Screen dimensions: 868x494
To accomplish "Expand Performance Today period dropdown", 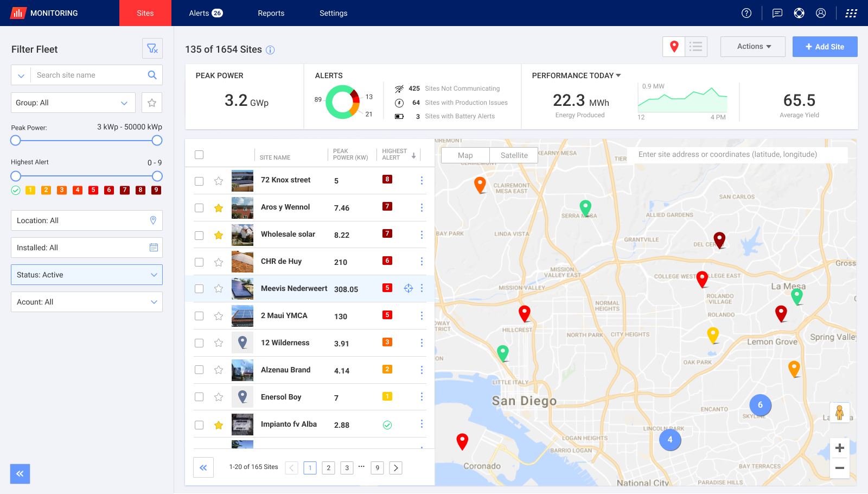I will pos(618,75).
